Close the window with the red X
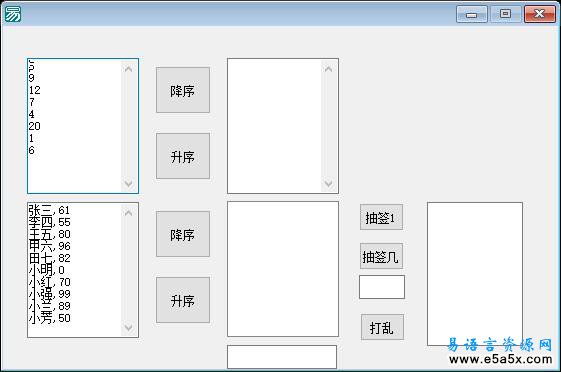The image size is (561, 372). coord(540,14)
